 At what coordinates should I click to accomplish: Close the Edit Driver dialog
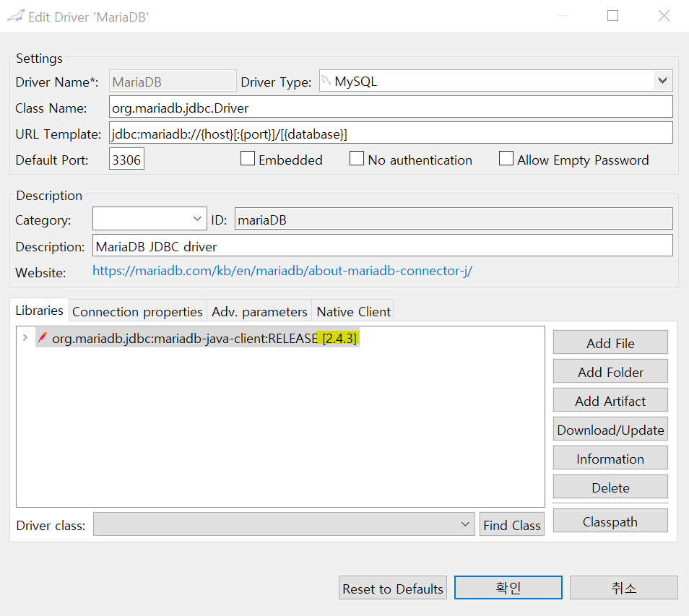tap(664, 16)
